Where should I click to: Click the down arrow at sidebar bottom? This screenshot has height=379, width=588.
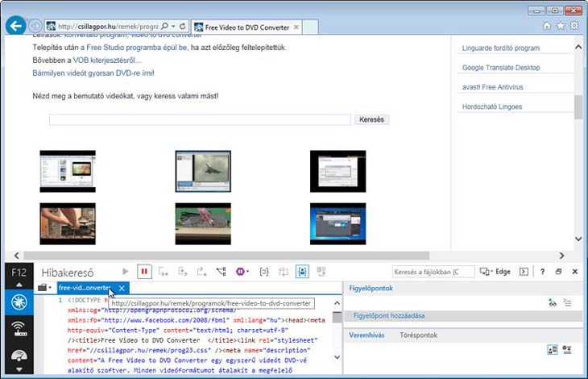tap(19, 369)
